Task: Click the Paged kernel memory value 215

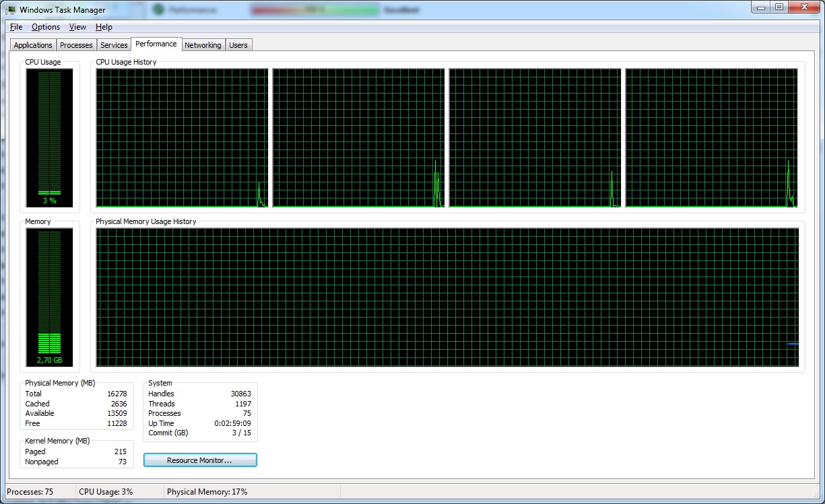Action: [x=121, y=452]
